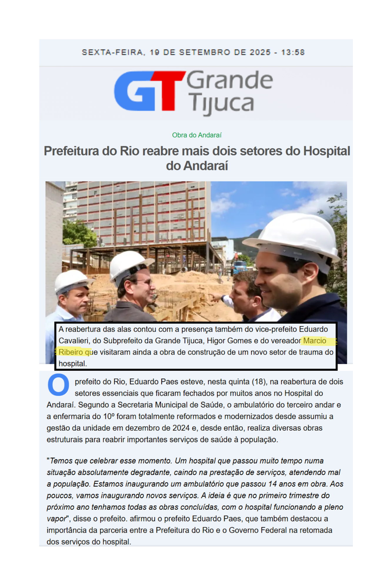Click the date and time header text
The width and height of the screenshot is (392, 588).
193,52
